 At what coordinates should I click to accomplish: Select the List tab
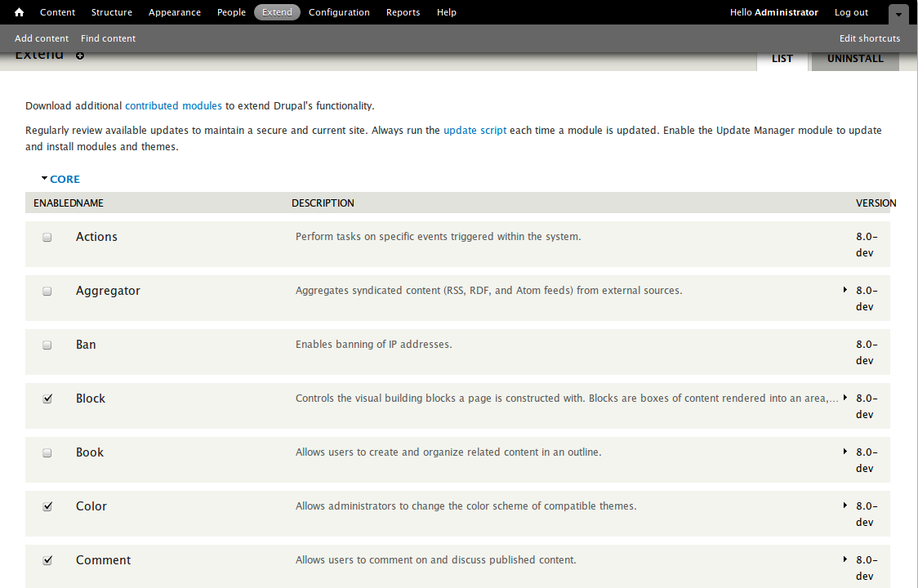(782, 59)
